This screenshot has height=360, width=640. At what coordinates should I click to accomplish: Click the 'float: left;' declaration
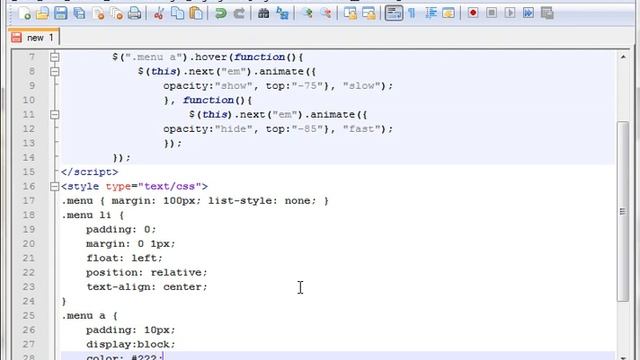coord(124,258)
